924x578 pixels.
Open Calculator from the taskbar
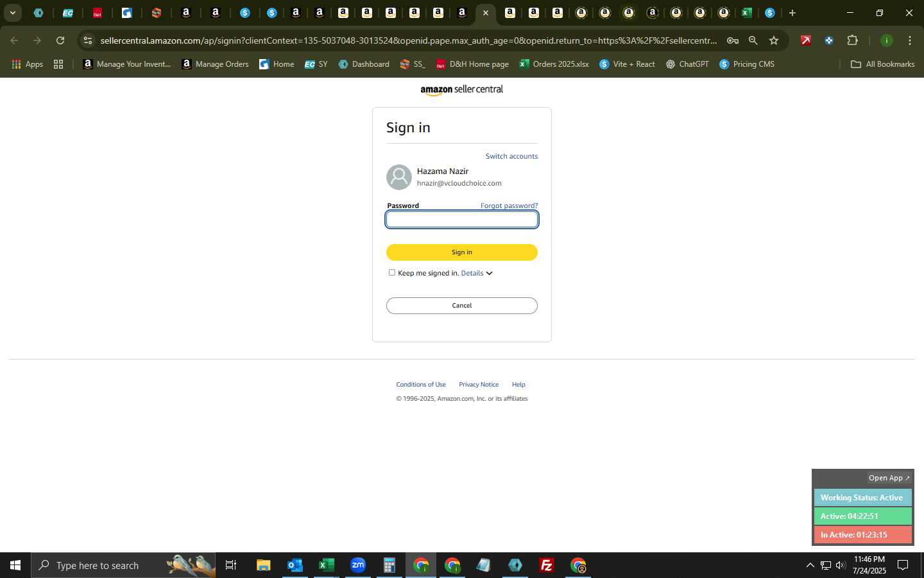[x=389, y=565]
